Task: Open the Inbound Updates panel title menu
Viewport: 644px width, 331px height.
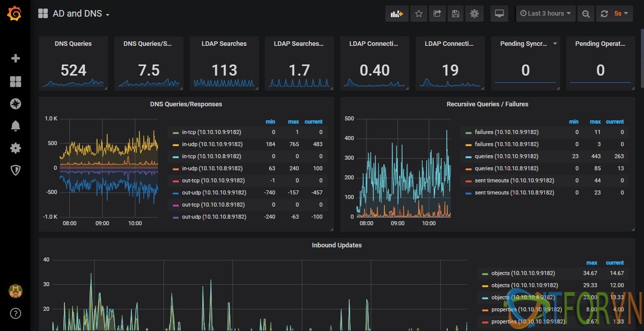Action: (337, 245)
